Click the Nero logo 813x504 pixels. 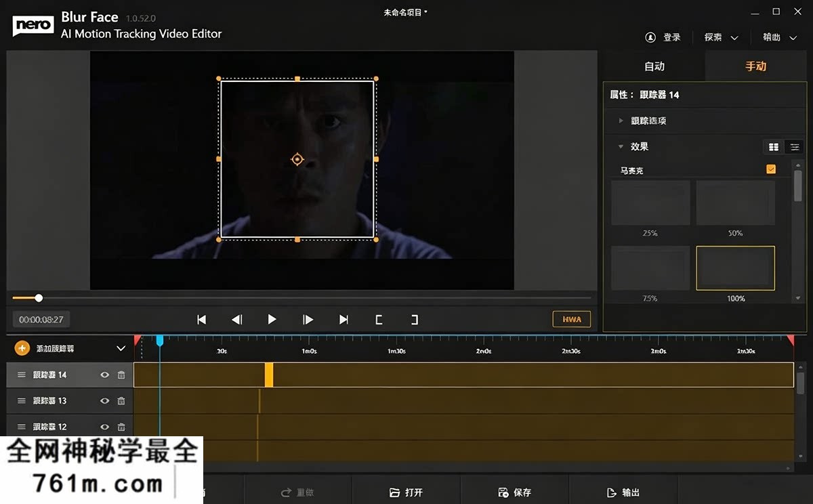pyautogui.click(x=33, y=25)
